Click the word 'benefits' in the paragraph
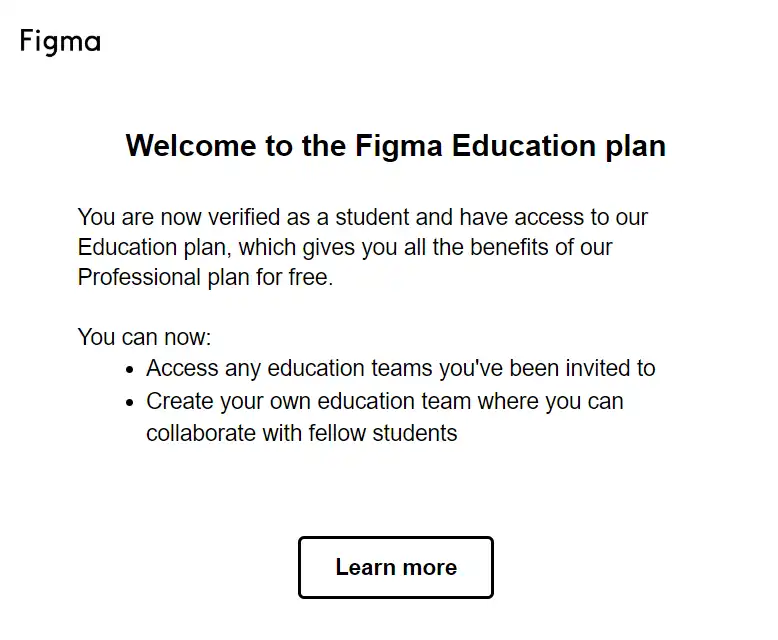 [x=509, y=247]
